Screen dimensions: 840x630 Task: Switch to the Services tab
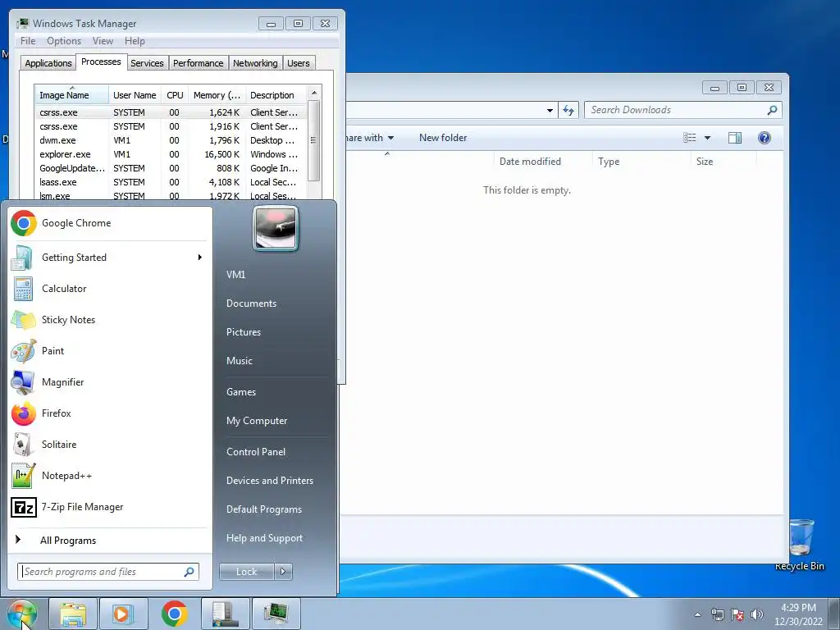(x=147, y=63)
